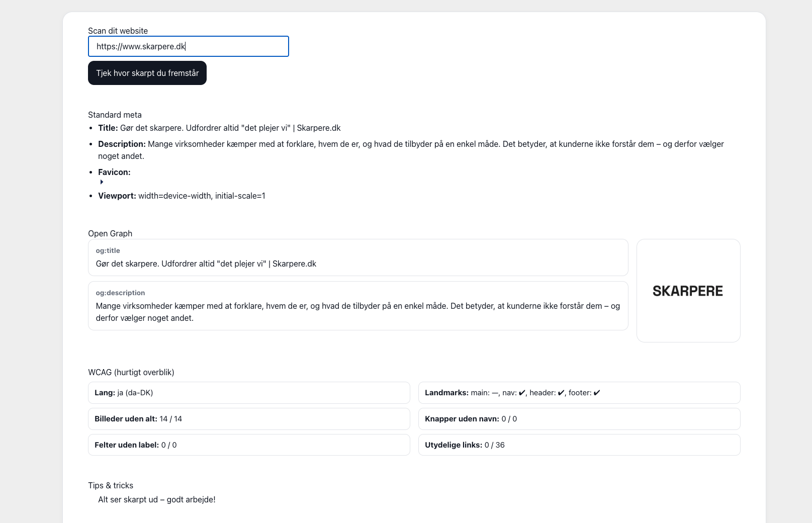Click the Title entry under Standard meta

coord(219,128)
